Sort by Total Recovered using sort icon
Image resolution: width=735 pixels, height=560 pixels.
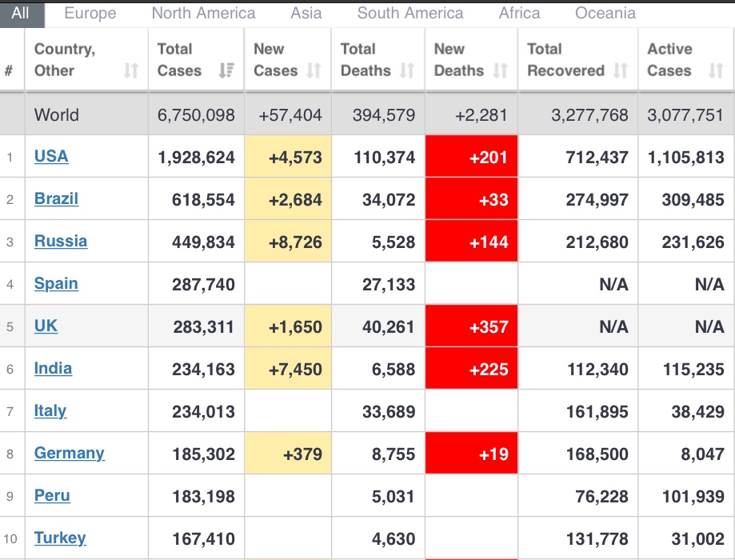coord(621,70)
